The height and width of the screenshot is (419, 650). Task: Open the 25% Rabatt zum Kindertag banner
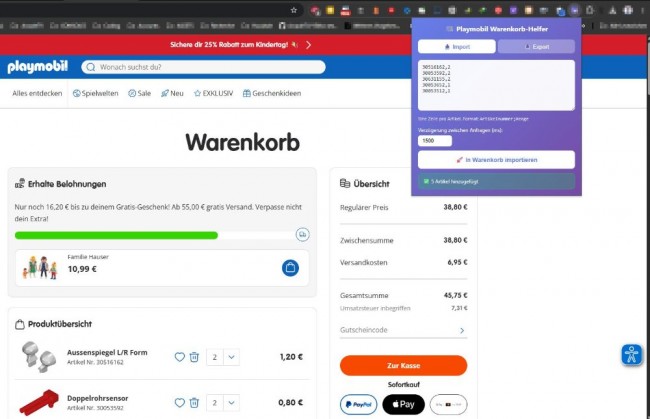point(234,45)
